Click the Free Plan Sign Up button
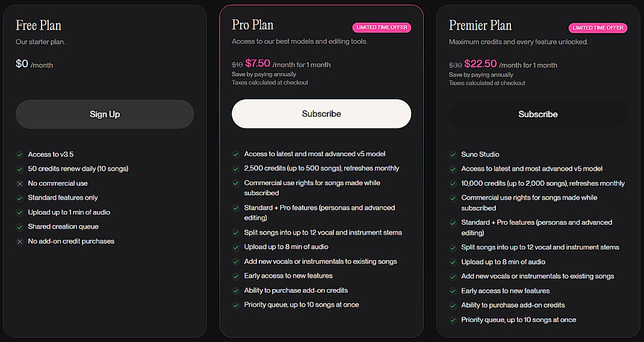The height and width of the screenshot is (342, 644). (105, 114)
